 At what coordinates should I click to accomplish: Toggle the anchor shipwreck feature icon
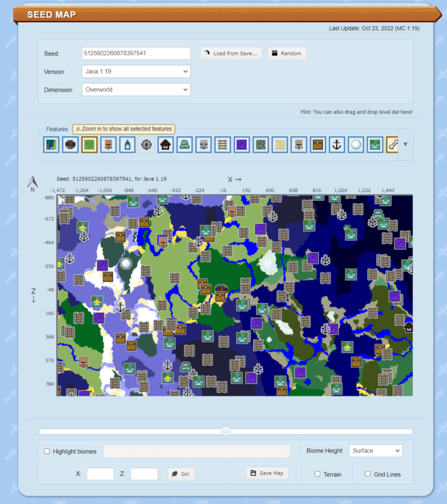click(x=337, y=144)
